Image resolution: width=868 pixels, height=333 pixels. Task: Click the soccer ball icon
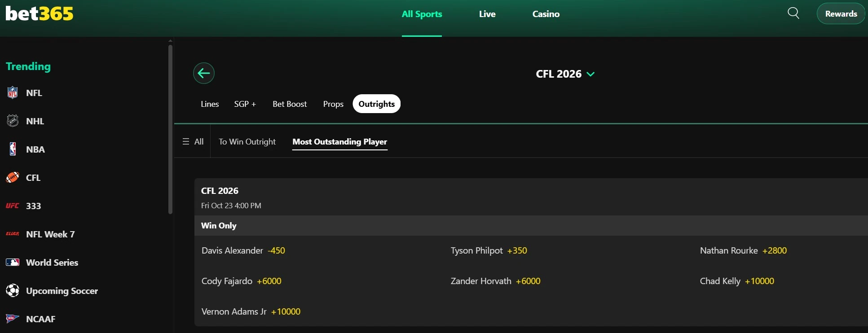click(13, 291)
